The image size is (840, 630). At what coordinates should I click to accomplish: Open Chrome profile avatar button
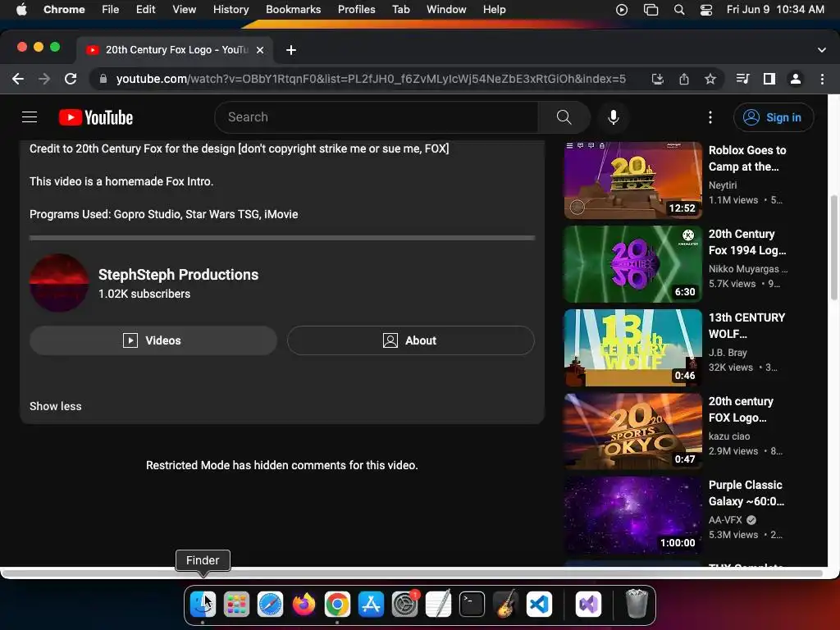click(x=796, y=79)
